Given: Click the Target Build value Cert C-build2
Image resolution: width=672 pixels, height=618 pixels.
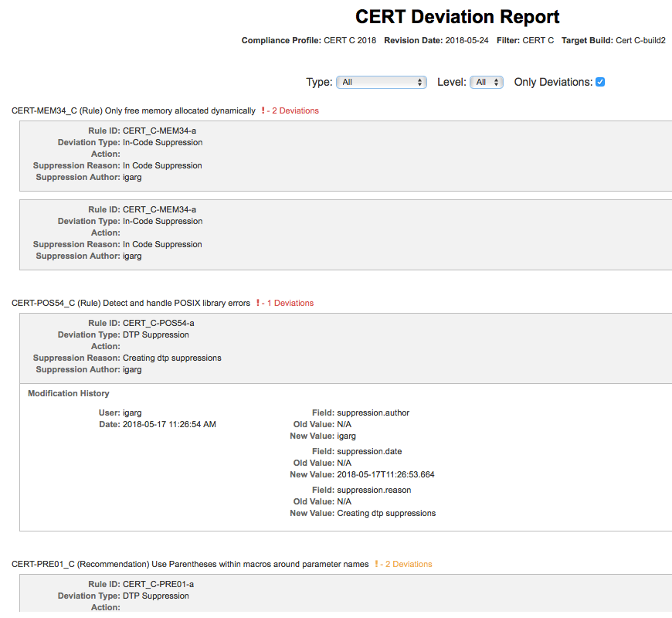Looking at the screenshot, I should (640, 40).
